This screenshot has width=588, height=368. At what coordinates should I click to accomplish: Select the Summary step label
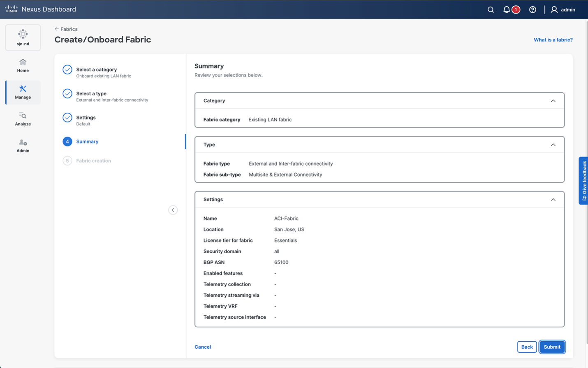pos(87,142)
